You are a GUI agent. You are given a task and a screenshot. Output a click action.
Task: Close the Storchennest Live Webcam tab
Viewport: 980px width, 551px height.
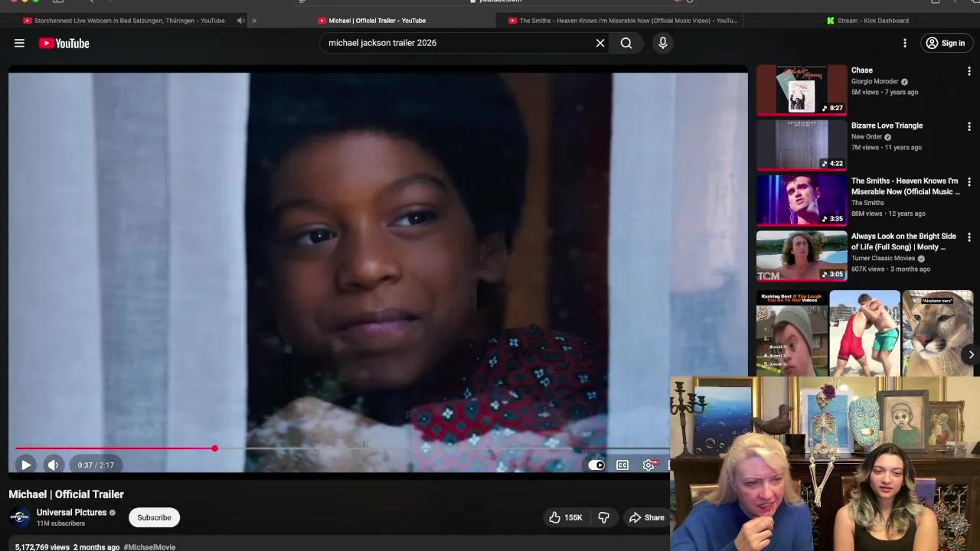tap(254, 21)
